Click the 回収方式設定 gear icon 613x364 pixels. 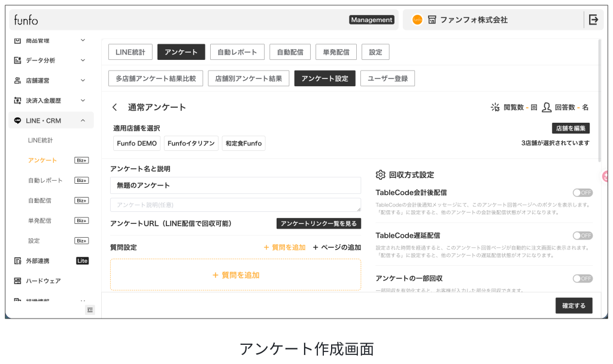(380, 175)
